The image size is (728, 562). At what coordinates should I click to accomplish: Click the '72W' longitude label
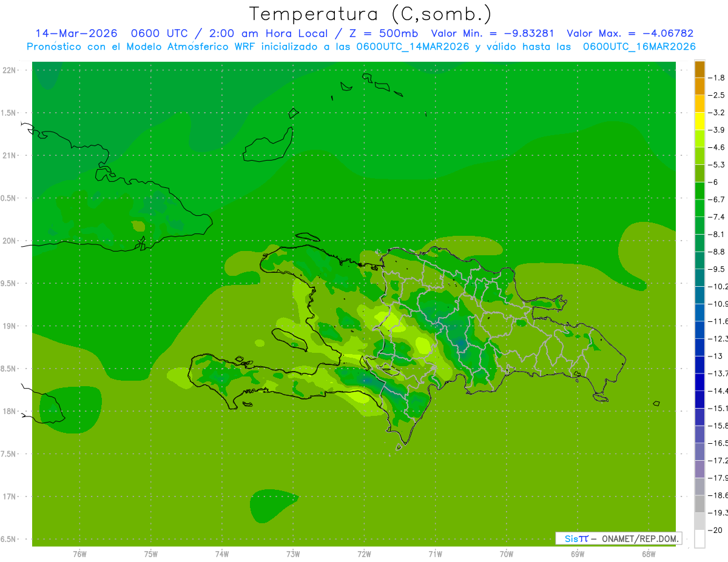click(x=364, y=554)
